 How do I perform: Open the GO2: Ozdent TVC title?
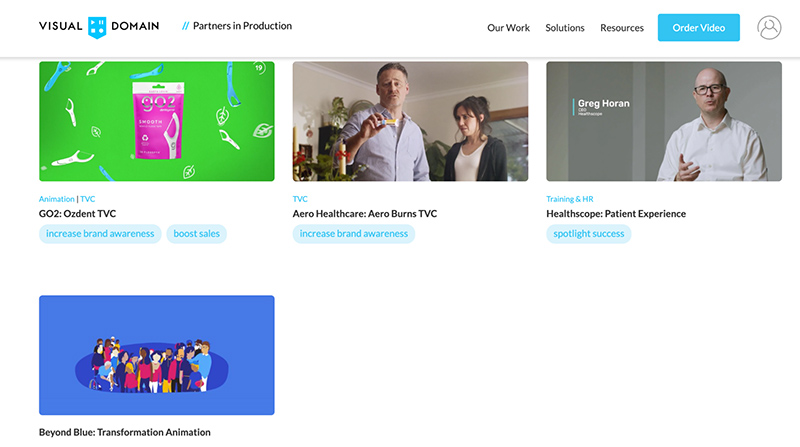pyautogui.click(x=78, y=214)
